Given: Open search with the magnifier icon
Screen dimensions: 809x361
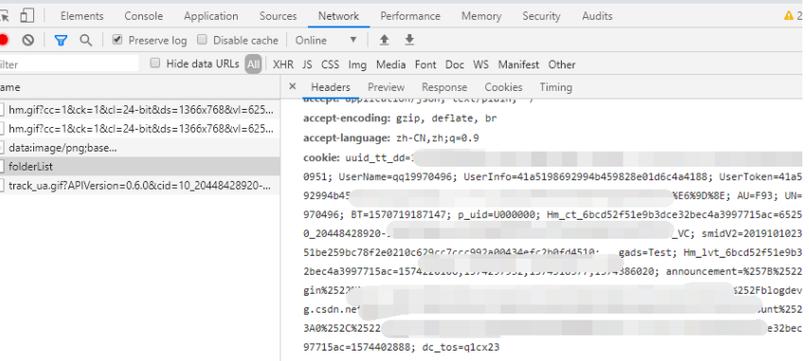Looking at the screenshot, I should click(x=86, y=40).
